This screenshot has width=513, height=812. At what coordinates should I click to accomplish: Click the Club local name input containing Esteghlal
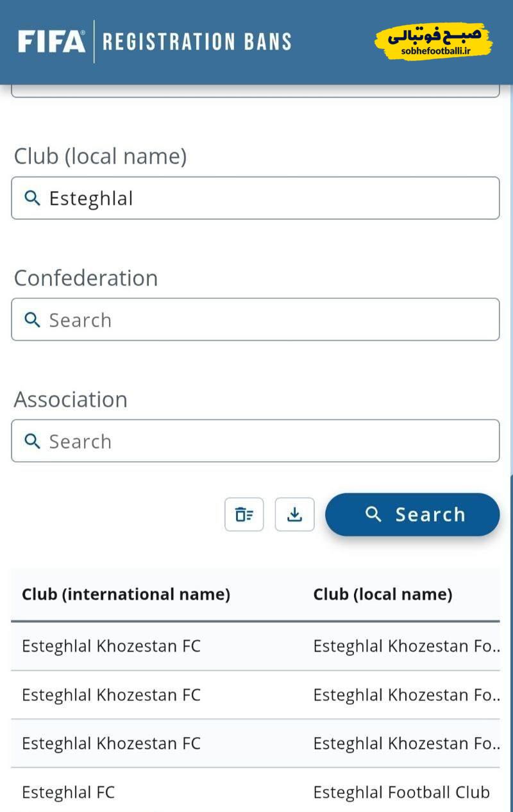pos(269,198)
